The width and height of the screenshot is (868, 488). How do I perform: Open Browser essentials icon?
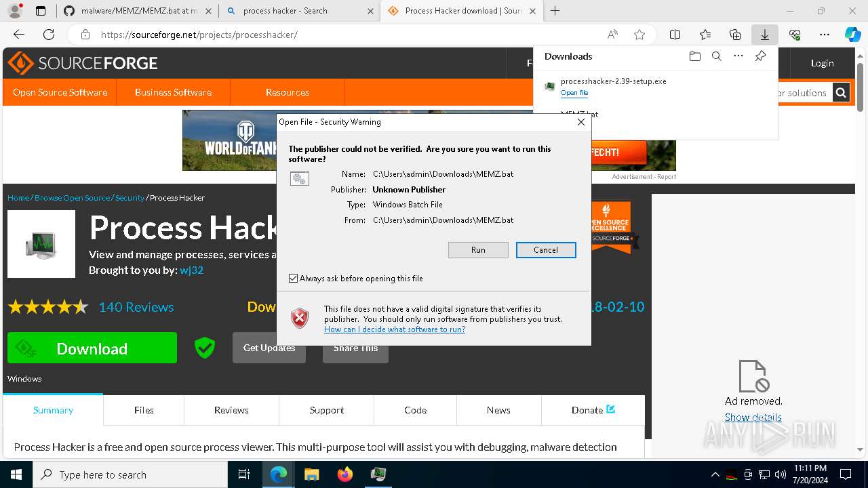coord(795,35)
